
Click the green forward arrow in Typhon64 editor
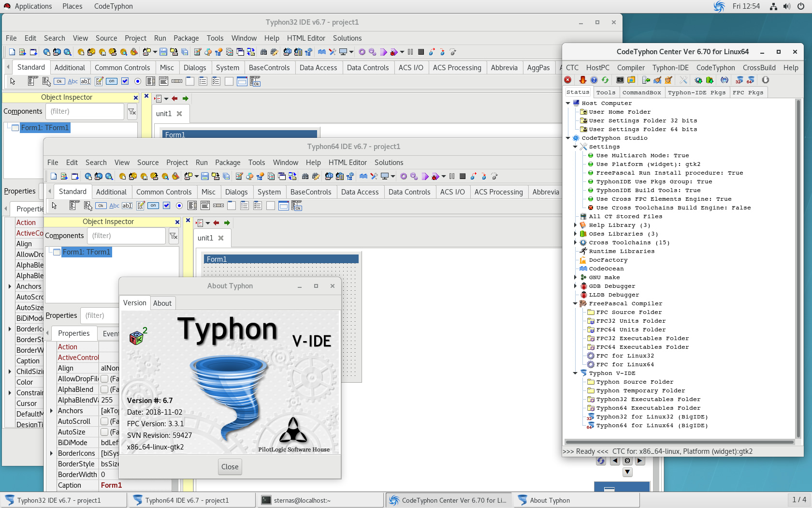[x=227, y=223]
